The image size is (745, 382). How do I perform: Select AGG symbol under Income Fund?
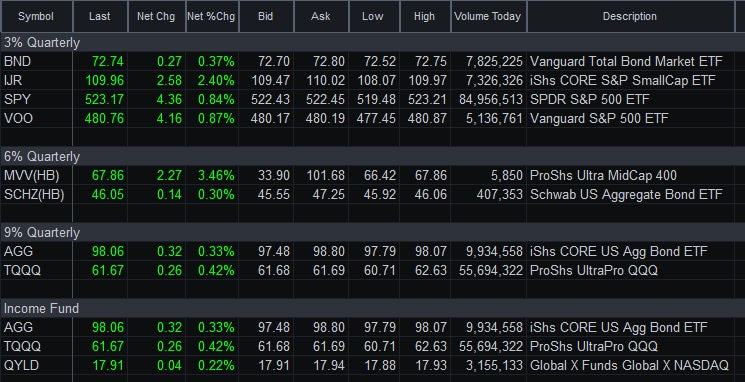(x=19, y=327)
